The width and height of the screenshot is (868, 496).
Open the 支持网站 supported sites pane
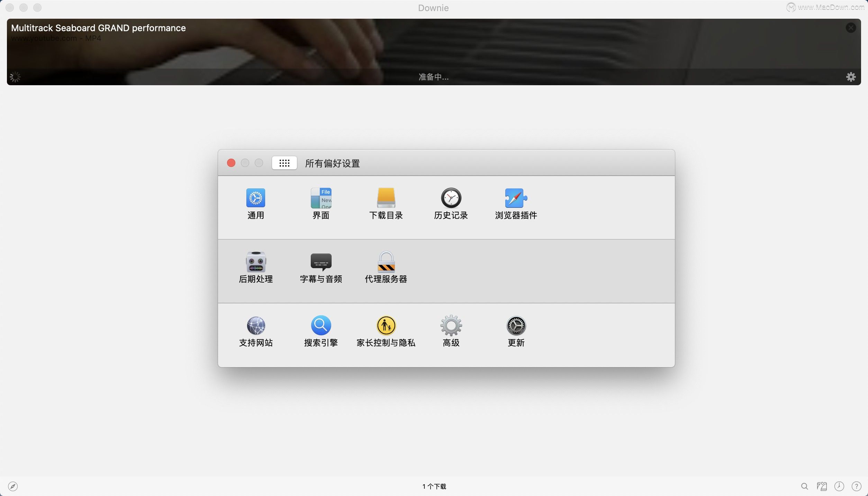point(256,331)
